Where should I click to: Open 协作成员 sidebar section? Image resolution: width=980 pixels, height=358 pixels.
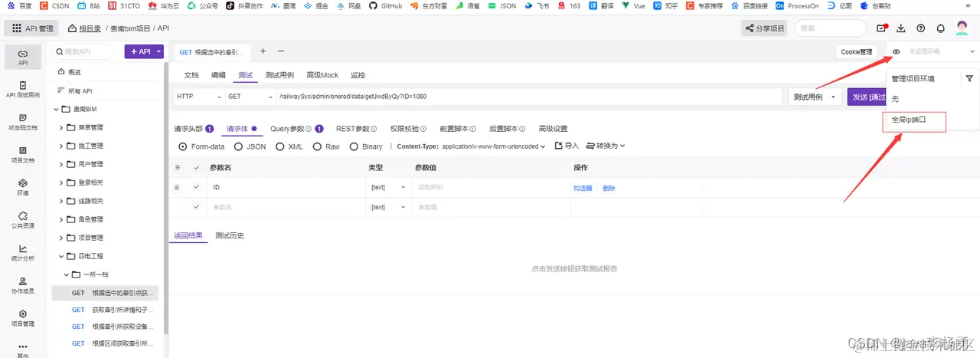(23, 285)
